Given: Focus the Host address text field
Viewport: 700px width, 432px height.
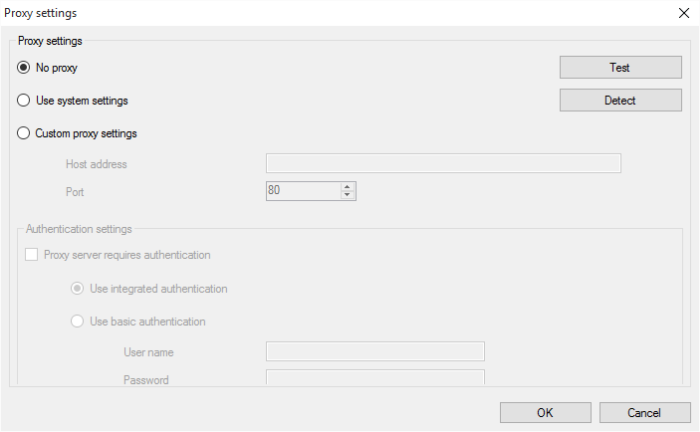Looking at the screenshot, I should click(x=443, y=164).
